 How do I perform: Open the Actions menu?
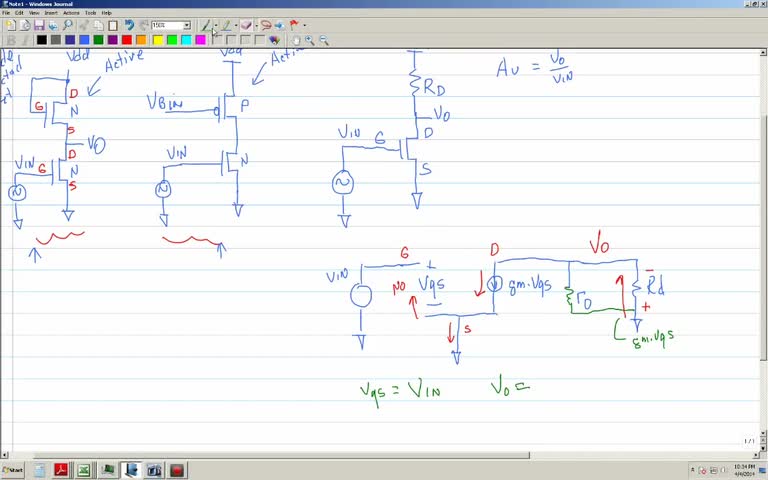[71, 13]
